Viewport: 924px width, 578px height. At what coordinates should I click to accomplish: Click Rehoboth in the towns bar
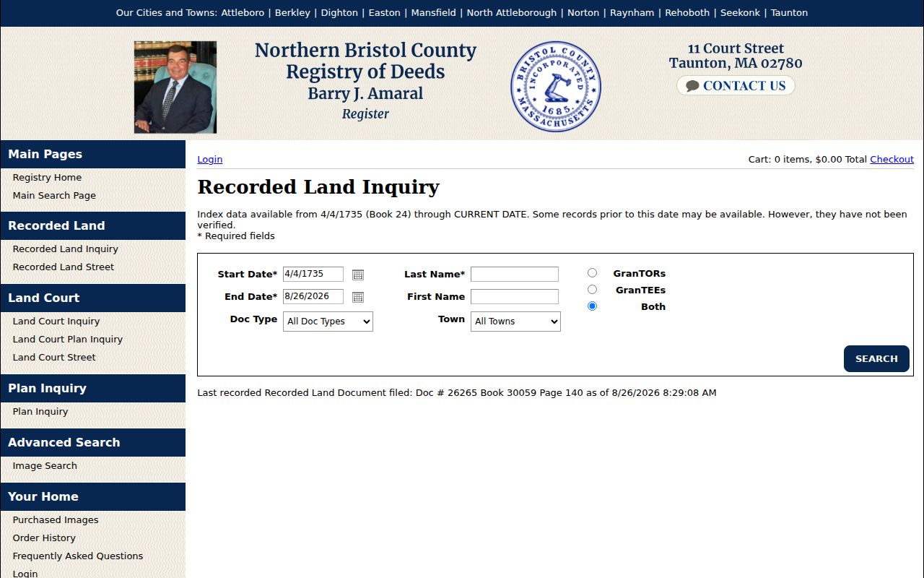click(687, 13)
